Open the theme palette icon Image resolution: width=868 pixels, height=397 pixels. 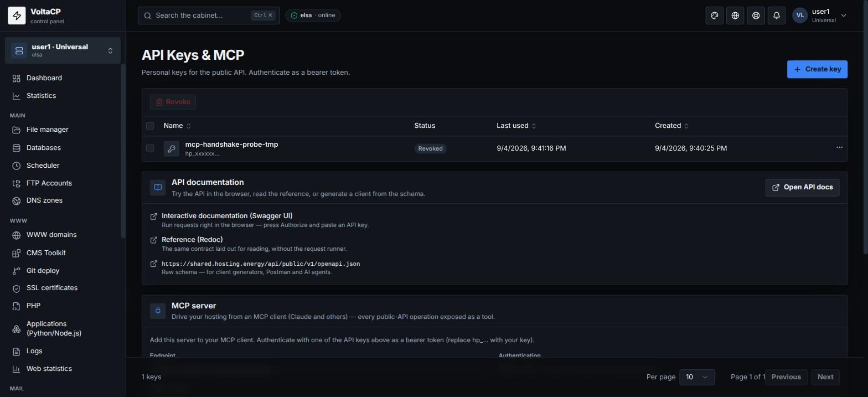715,16
